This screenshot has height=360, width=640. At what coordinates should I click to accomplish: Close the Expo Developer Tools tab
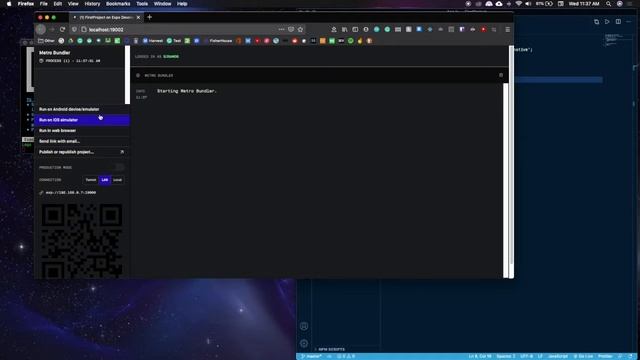coord(138,18)
